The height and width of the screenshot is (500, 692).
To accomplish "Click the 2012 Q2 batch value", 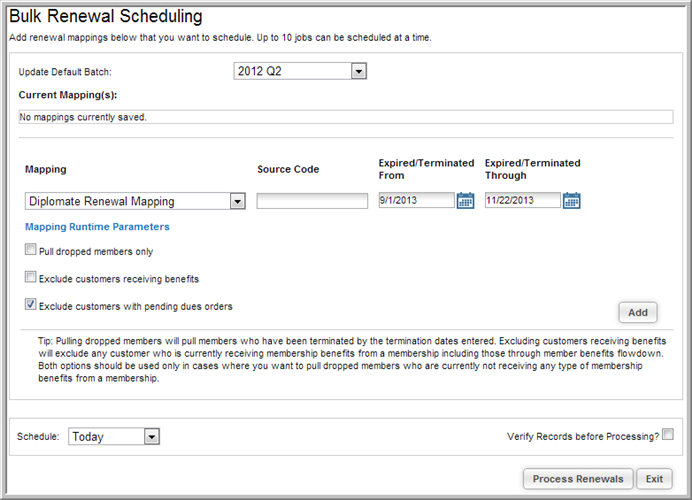I will click(260, 71).
